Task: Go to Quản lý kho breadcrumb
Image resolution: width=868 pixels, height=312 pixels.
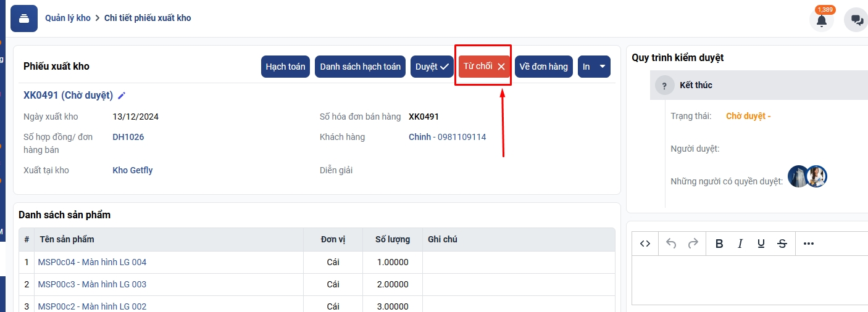Action: 68,18
